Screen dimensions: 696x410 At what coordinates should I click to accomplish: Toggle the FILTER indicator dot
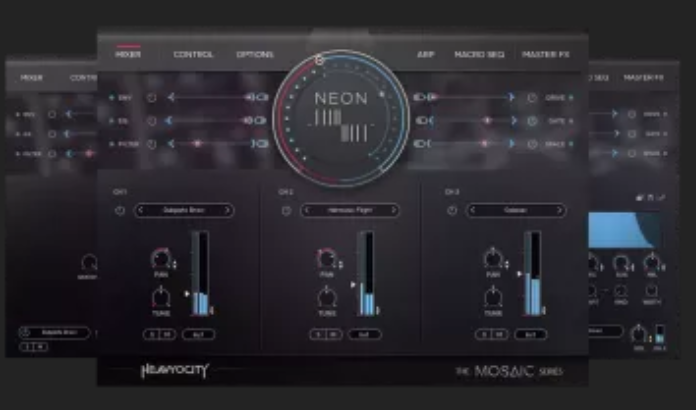pos(111,144)
